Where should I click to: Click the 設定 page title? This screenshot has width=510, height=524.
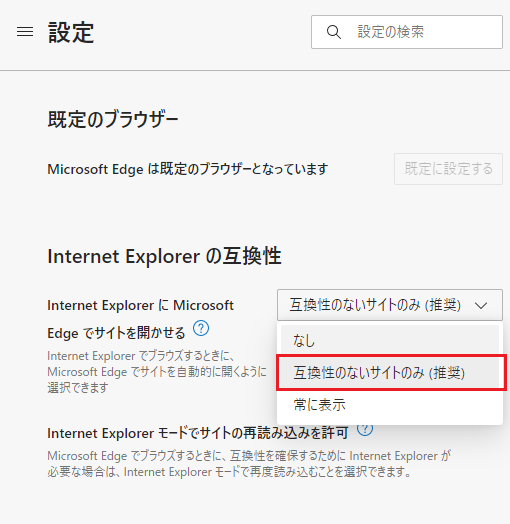(x=71, y=32)
